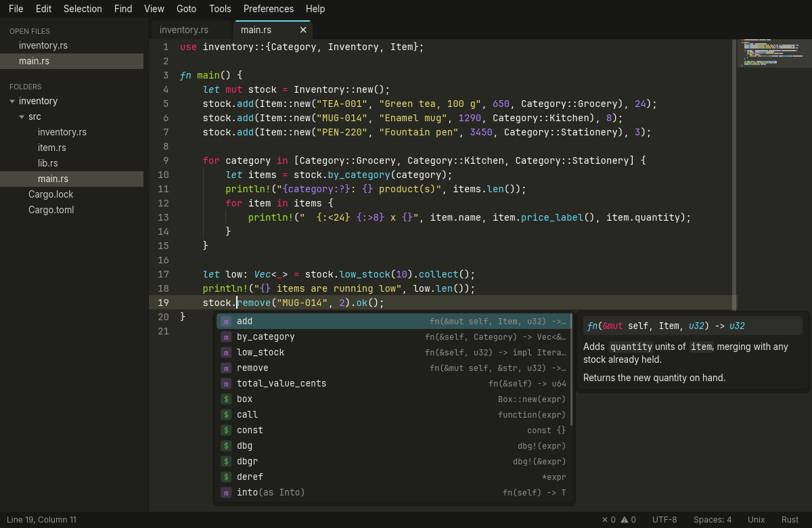Open the Goto menu
This screenshot has width=812, height=528.
pos(186,9)
